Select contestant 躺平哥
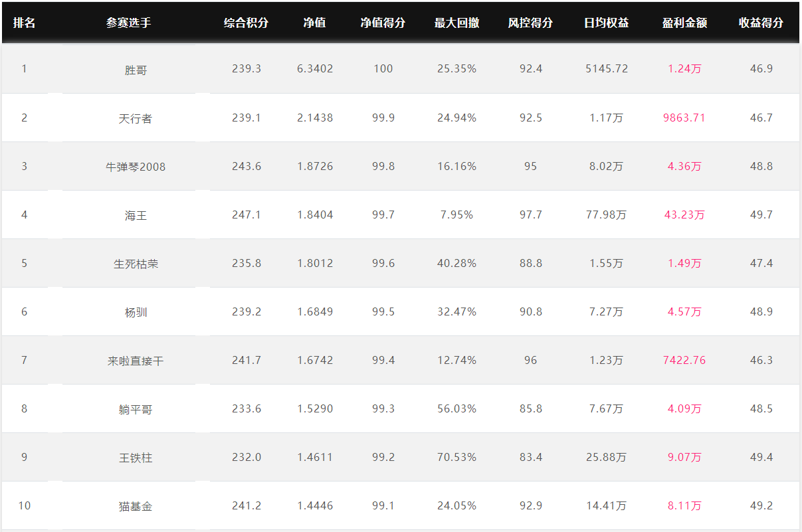This screenshot has height=532, width=802. coord(136,409)
